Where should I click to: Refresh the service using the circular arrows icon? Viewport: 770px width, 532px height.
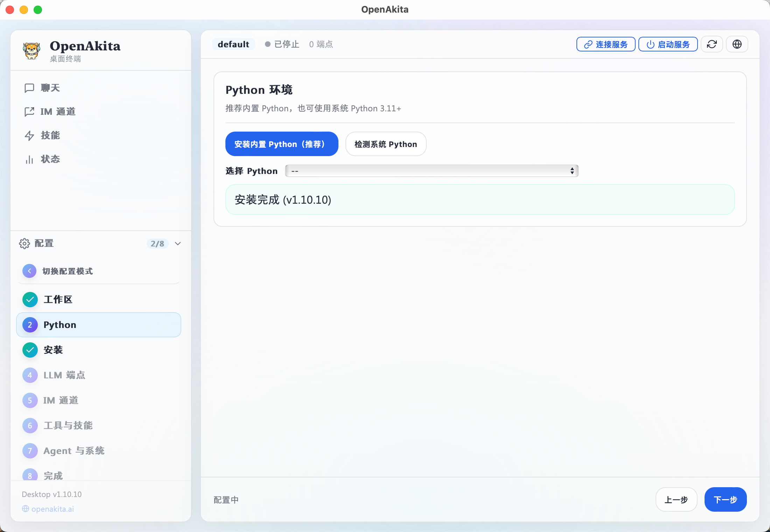click(712, 44)
